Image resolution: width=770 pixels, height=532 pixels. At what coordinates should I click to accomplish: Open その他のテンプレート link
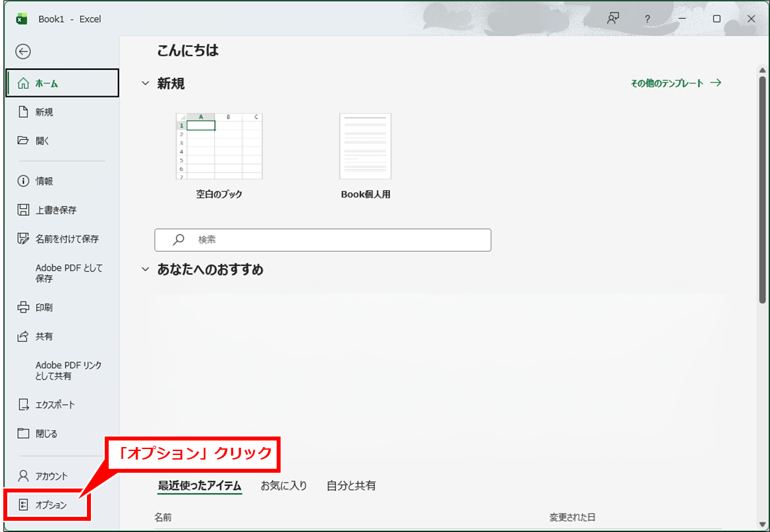tap(676, 83)
